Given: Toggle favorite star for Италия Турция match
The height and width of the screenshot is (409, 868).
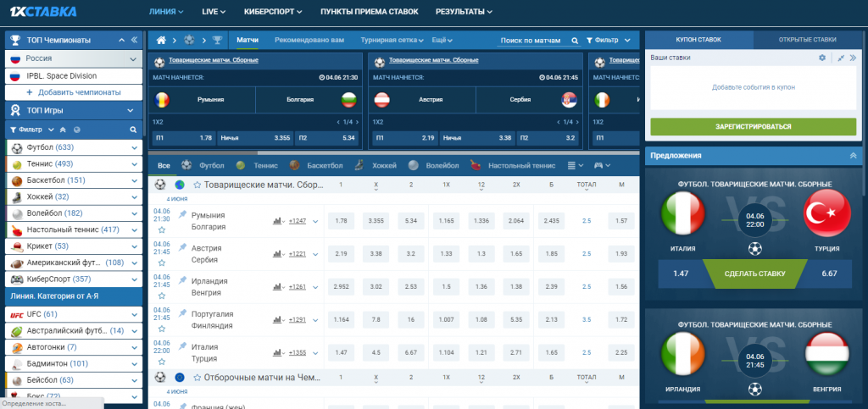Looking at the screenshot, I should point(162,362).
